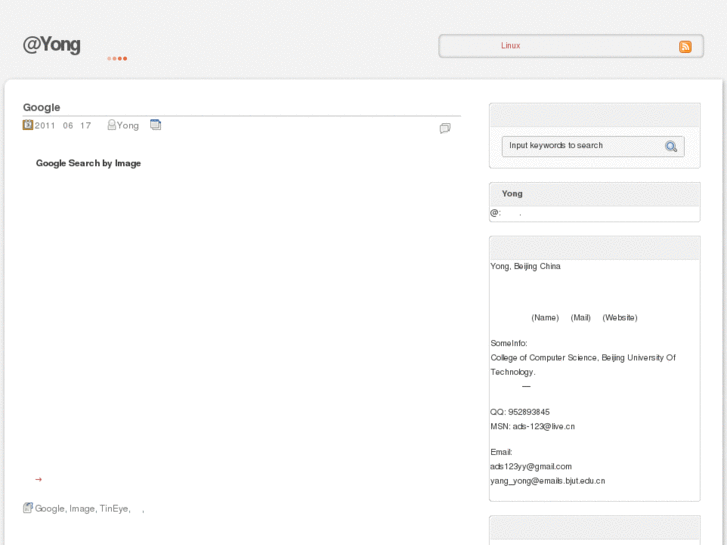Image resolution: width=727 pixels, height=545 pixels.
Task: Open the Linux navigation link
Action: [x=510, y=46]
